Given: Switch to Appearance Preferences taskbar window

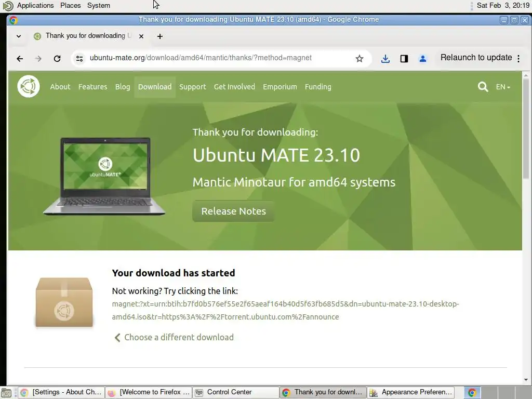Looking at the screenshot, I should click(411, 392).
